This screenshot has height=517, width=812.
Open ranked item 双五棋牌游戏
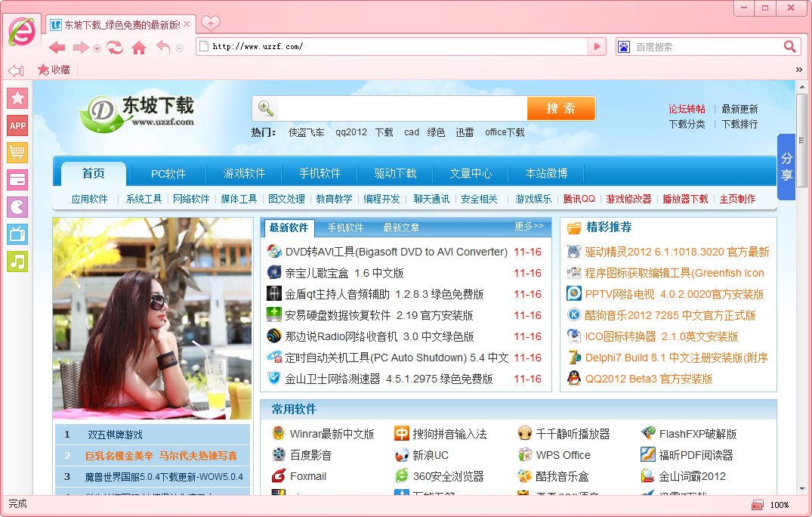point(115,435)
